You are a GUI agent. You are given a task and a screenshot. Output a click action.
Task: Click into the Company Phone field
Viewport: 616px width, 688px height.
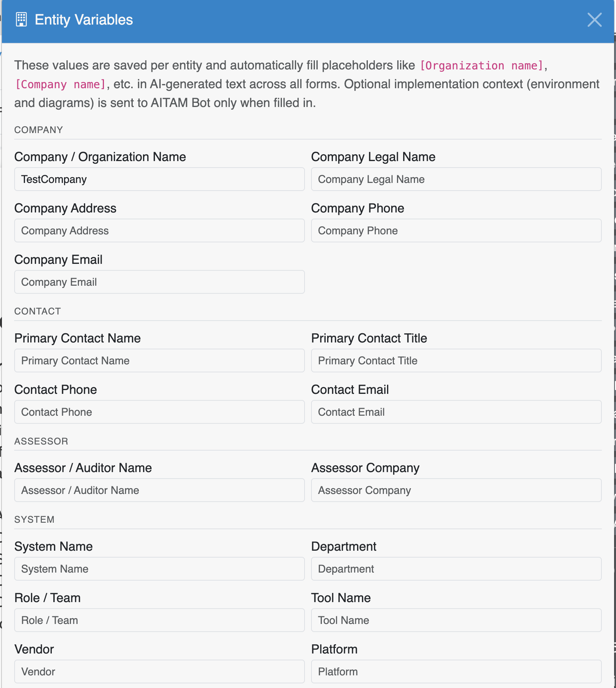(x=456, y=230)
